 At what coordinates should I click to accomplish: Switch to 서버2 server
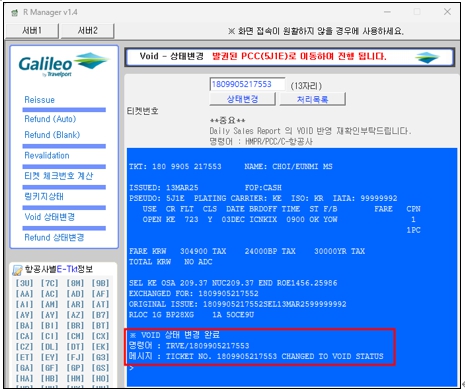point(88,31)
